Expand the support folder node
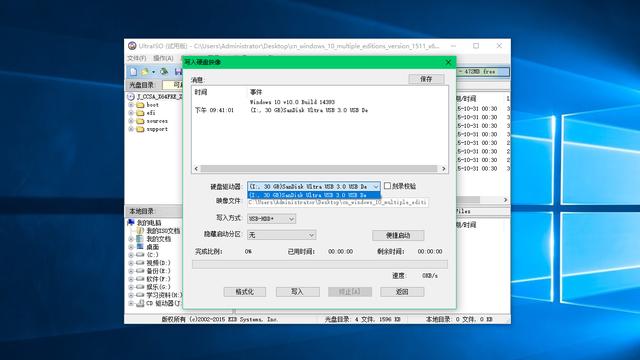 131,129
